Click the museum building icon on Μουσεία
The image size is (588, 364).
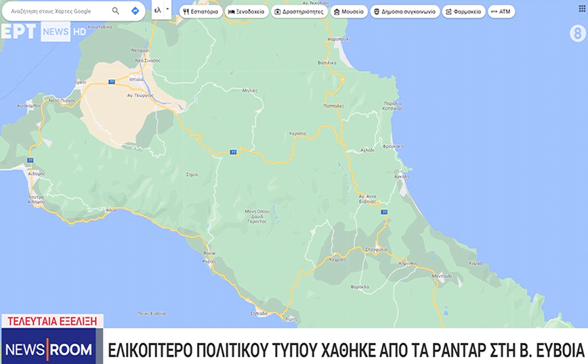pyautogui.click(x=336, y=12)
